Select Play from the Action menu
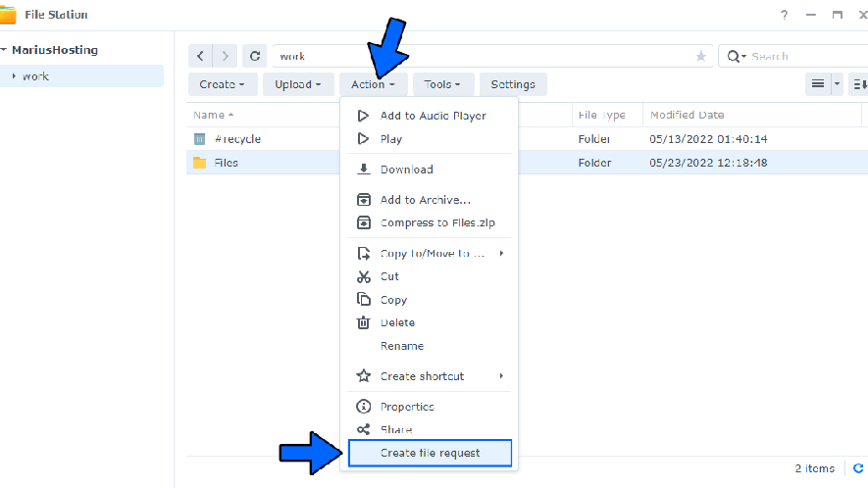The image size is (868, 488). [430, 139]
